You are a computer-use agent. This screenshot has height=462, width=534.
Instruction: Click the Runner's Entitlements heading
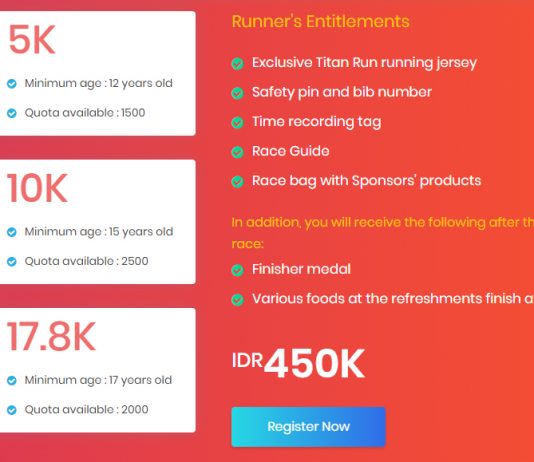(x=320, y=21)
